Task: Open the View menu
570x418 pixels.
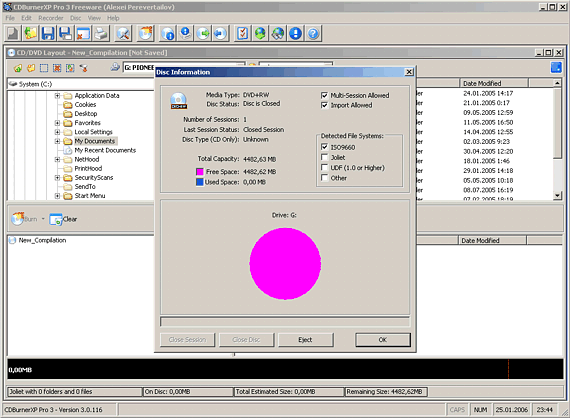Action: tap(94, 18)
